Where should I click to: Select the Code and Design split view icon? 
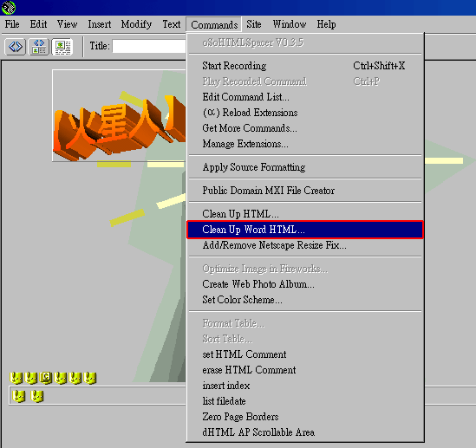click(x=39, y=47)
